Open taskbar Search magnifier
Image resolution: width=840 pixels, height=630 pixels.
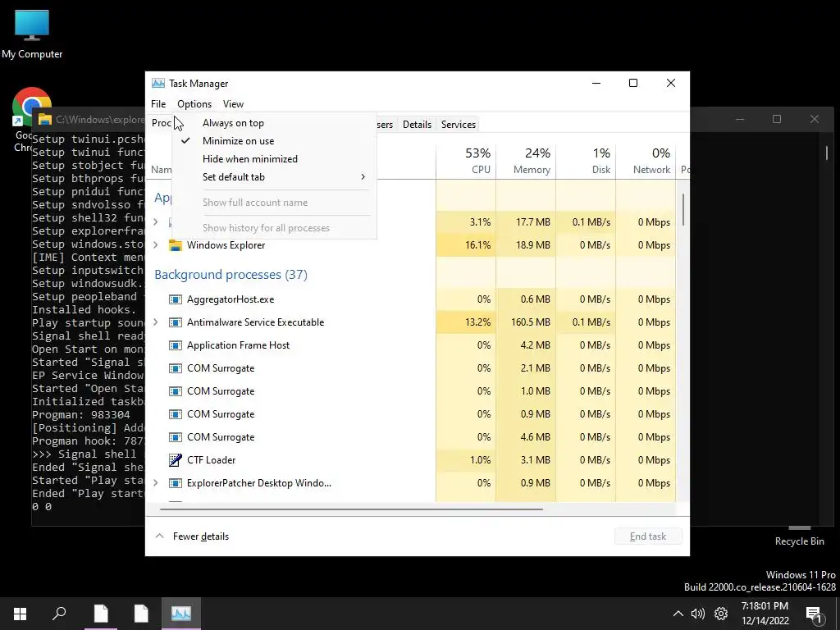(x=59, y=614)
